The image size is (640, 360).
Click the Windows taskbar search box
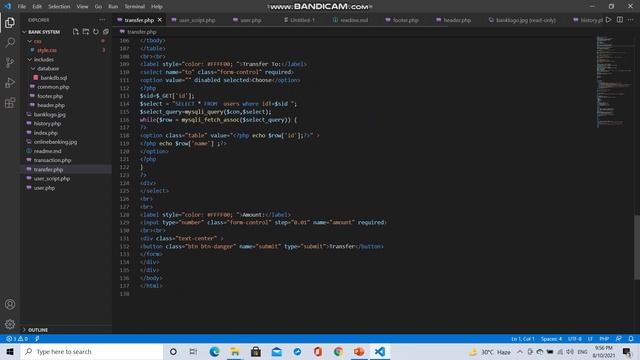point(92,351)
